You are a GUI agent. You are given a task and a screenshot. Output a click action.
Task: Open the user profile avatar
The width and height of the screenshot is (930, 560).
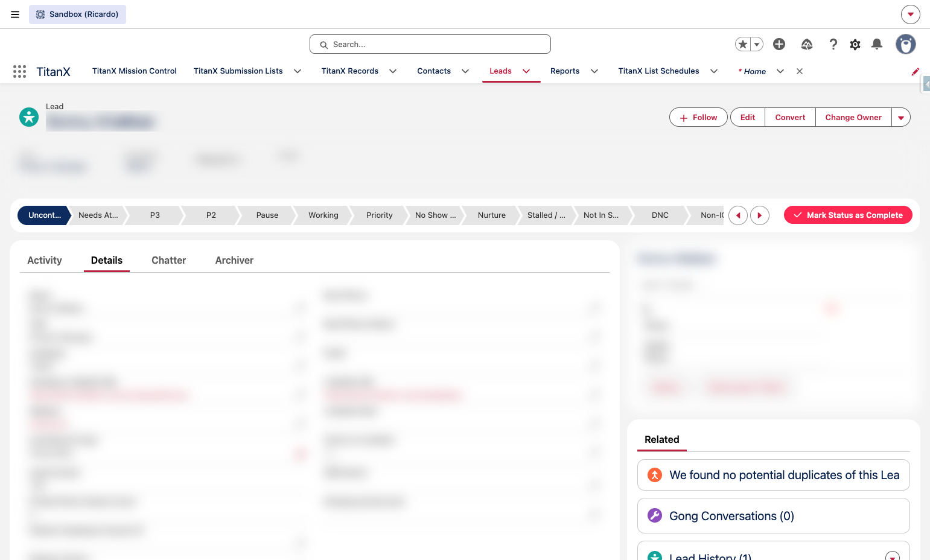(905, 44)
